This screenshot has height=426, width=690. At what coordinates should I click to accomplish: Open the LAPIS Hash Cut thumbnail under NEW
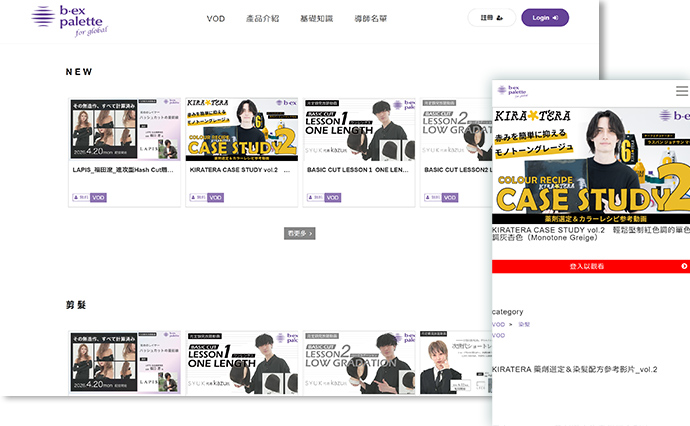[125, 129]
